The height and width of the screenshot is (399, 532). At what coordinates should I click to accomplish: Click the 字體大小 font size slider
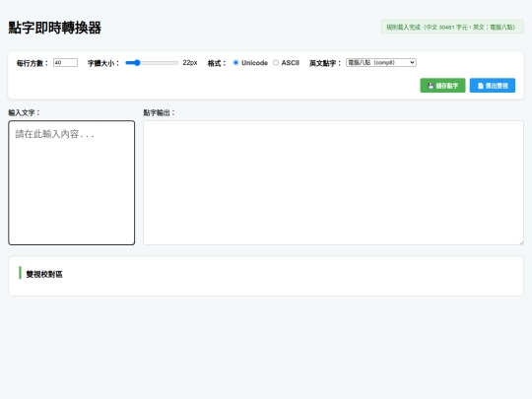152,63
